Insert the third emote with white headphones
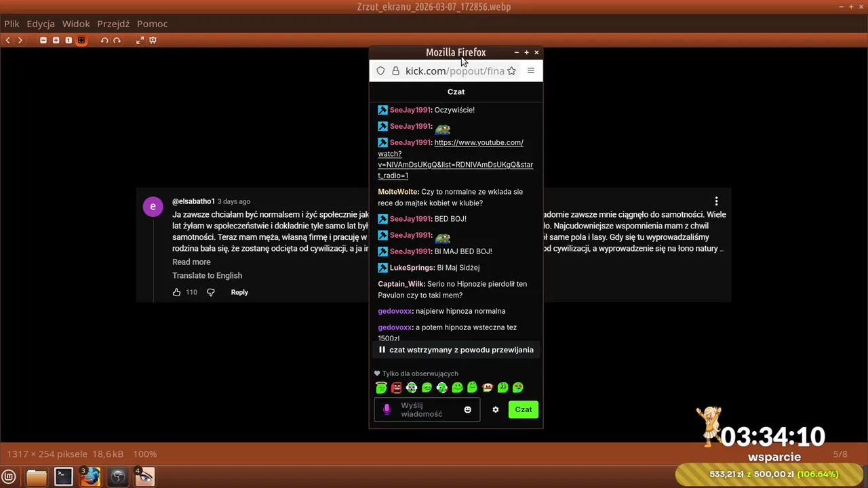 click(x=412, y=388)
